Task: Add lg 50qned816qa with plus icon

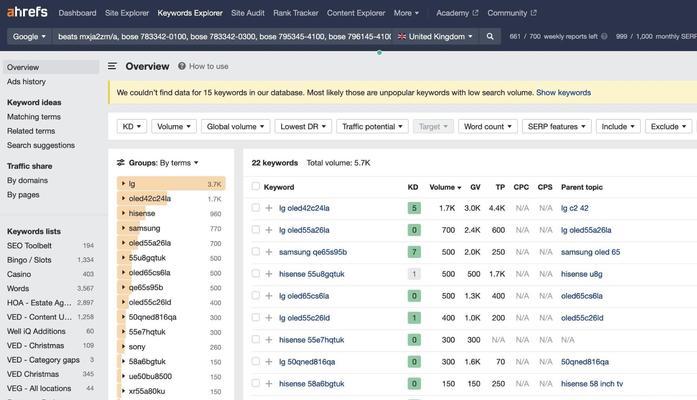Action: (269, 362)
